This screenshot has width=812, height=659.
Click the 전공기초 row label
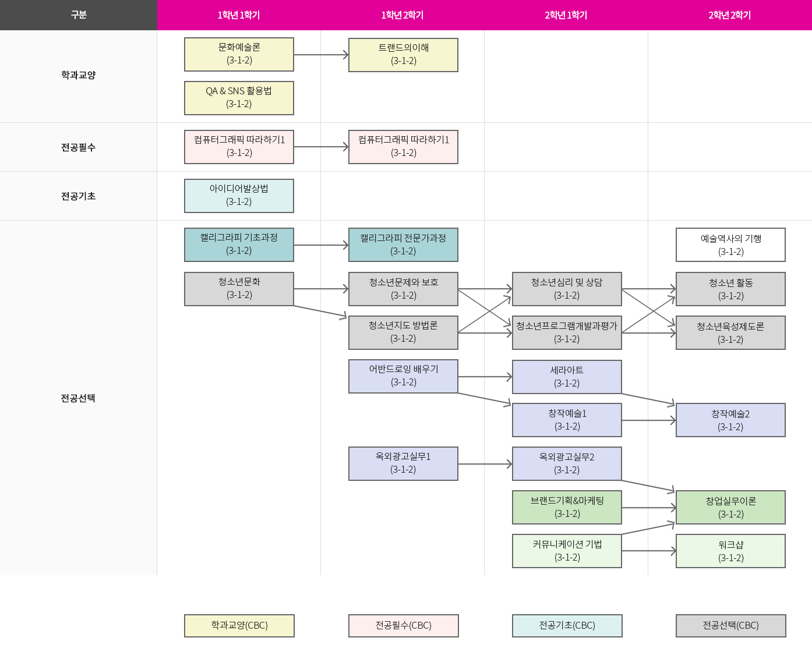[x=79, y=196]
